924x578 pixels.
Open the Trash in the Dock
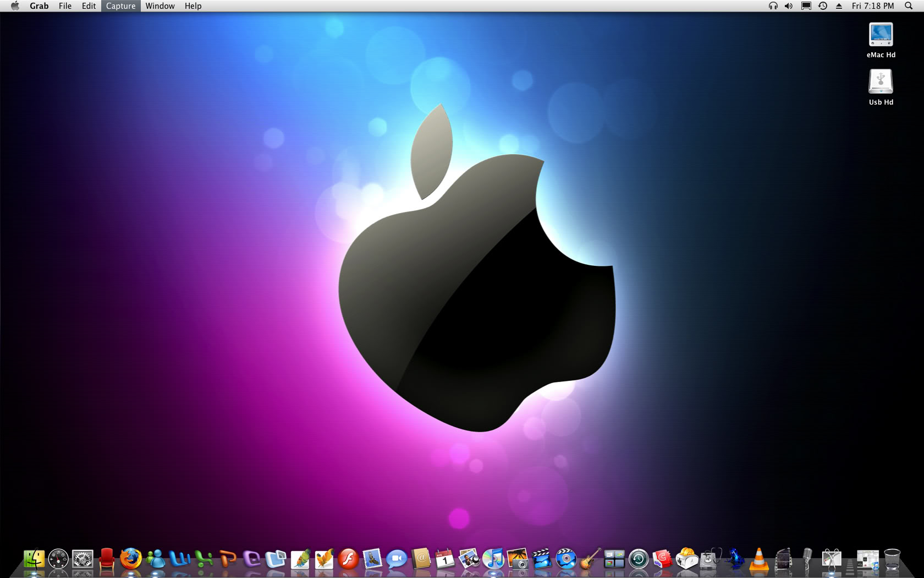click(x=892, y=559)
